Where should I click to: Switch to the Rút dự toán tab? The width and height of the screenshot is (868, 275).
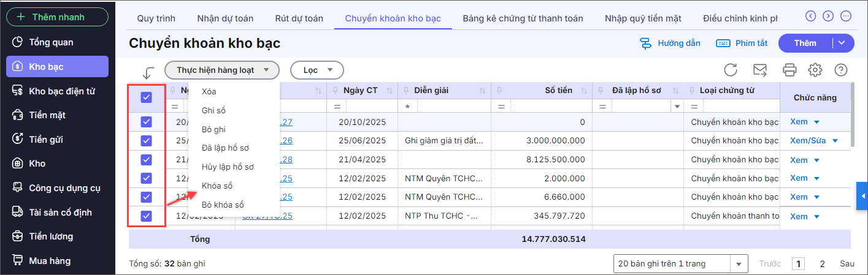pyautogui.click(x=299, y=18)
